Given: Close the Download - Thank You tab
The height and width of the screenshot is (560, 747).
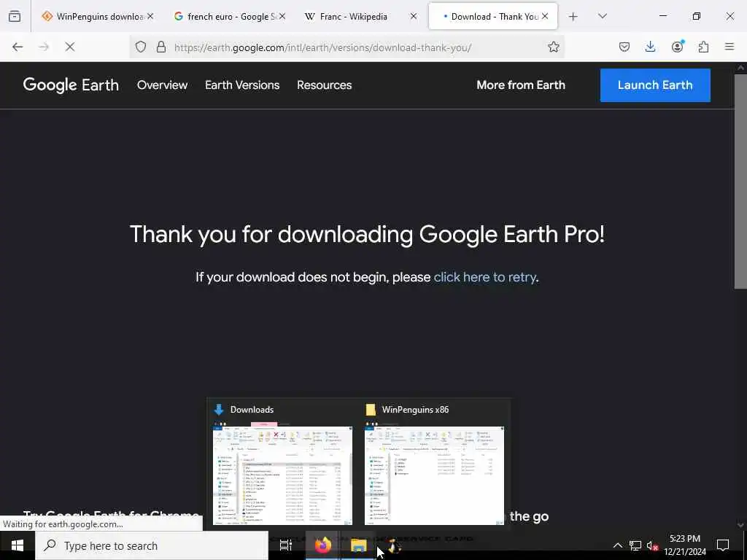Looking at the screenshot, I should tap(545, 16).
